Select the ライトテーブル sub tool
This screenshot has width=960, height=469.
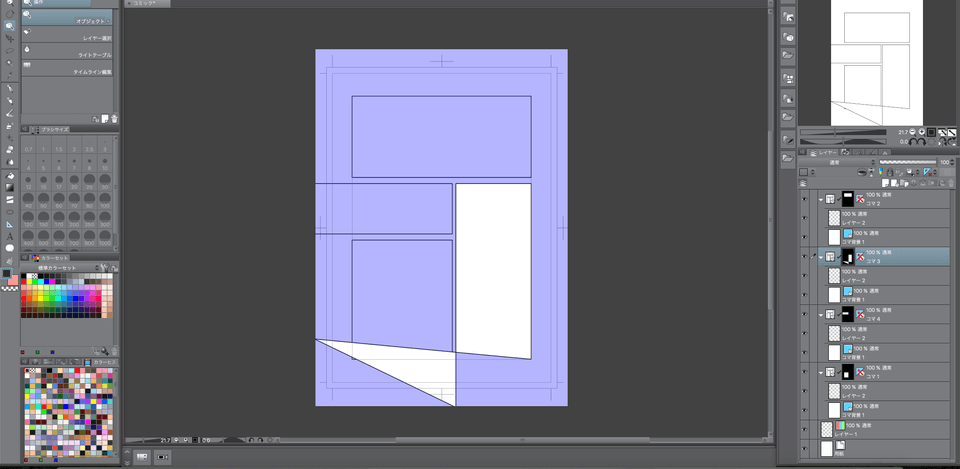tap(68, 55)
